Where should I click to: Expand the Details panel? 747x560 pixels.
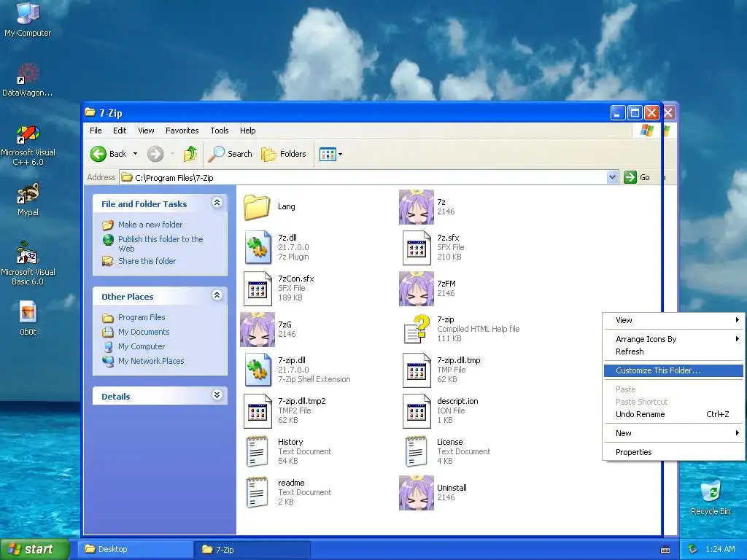click(217, 395)
